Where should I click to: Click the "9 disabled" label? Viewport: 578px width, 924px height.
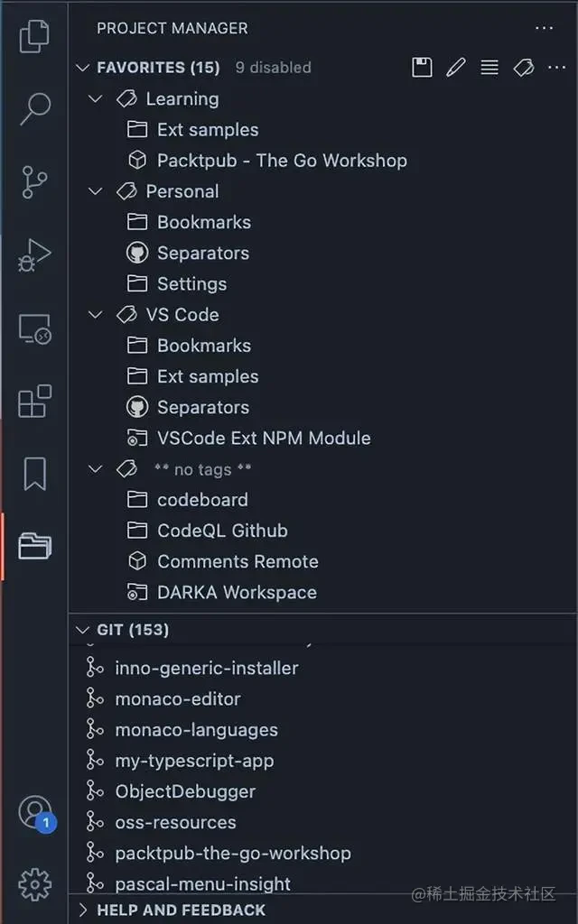coord(273,67)
